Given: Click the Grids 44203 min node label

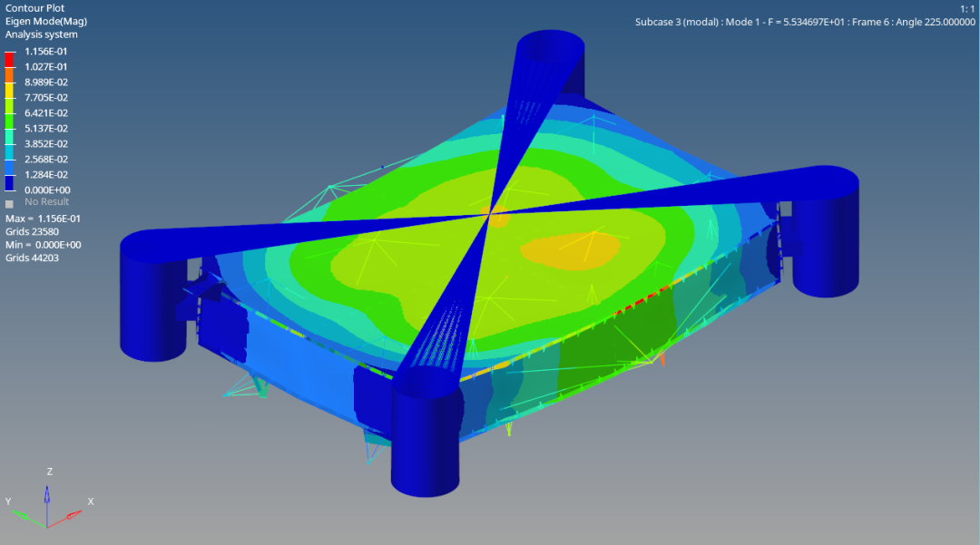Looking at the screenshot, I should pyautogui.click(x=32, y=258).
